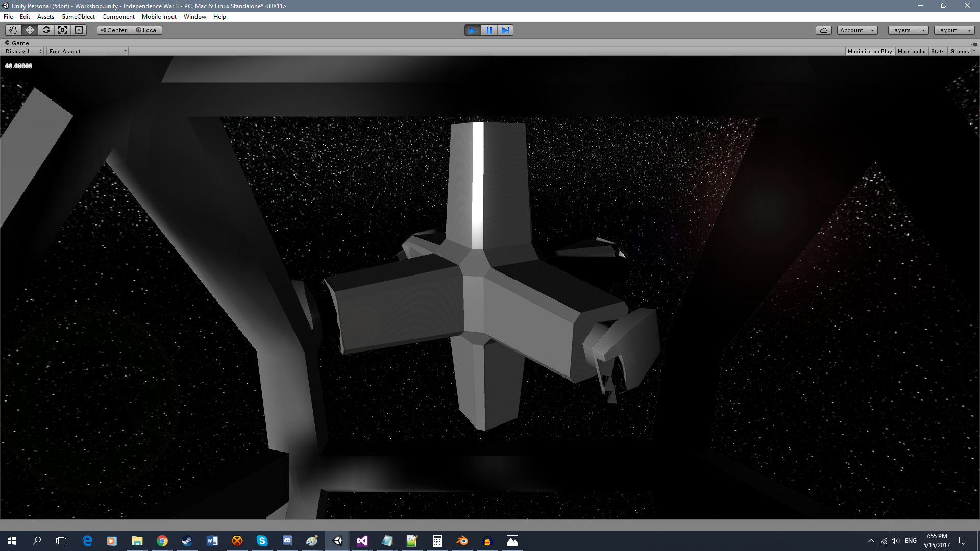Switch to Discord on taskbar

pyautogui.click(x=287, y=541)
